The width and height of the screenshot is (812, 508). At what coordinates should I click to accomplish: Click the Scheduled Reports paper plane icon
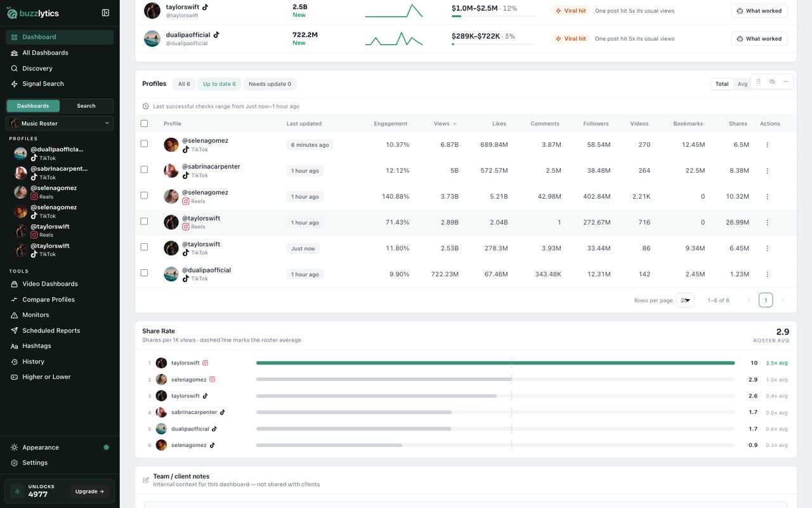[14, 331]
